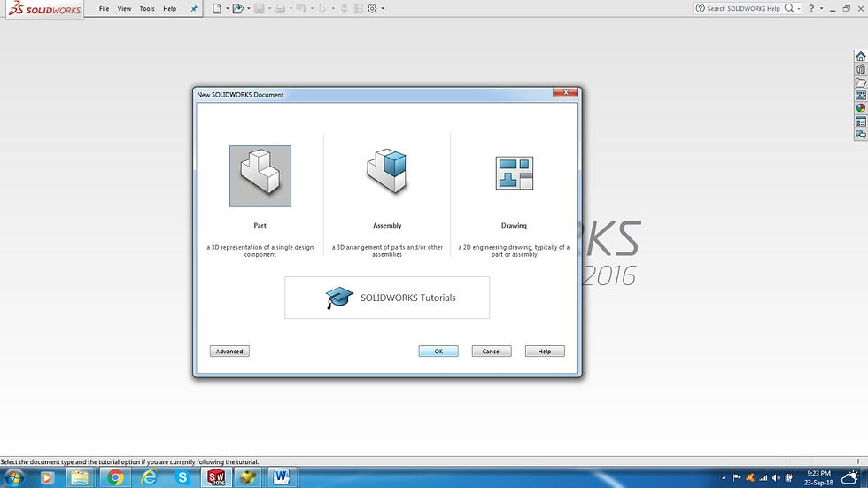Confirm with the OK button

point(438,352)
